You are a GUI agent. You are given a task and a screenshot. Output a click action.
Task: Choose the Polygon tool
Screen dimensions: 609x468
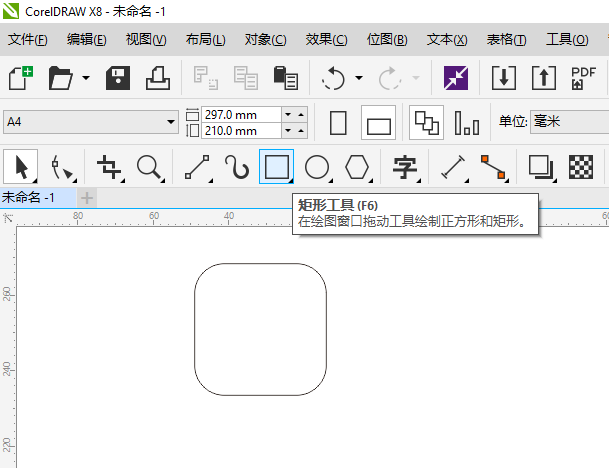(358, 167)
